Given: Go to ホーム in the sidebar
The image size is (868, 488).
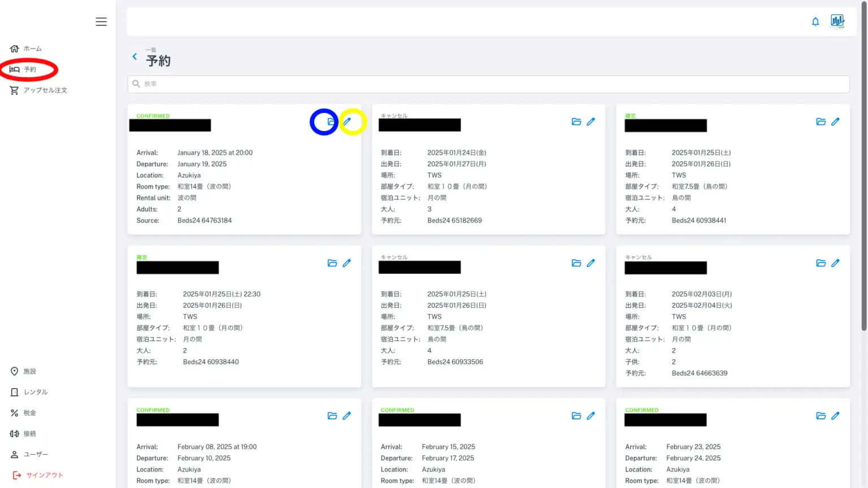Looking at the screenshot, I should (32, 49).
